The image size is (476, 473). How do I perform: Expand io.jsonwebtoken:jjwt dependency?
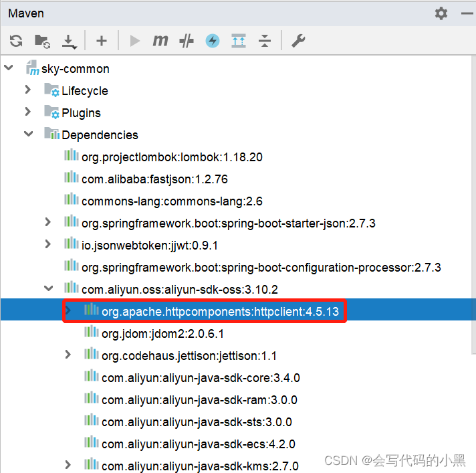coord(47,244)
